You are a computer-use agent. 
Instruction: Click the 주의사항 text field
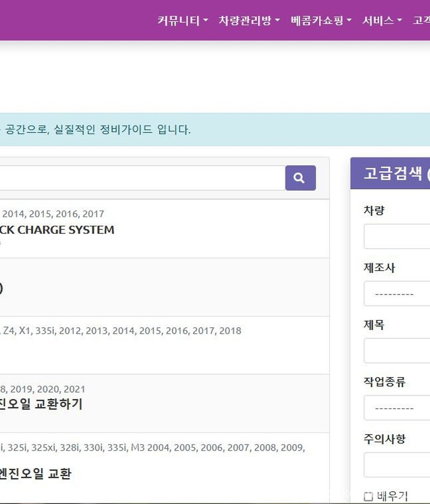397,465
